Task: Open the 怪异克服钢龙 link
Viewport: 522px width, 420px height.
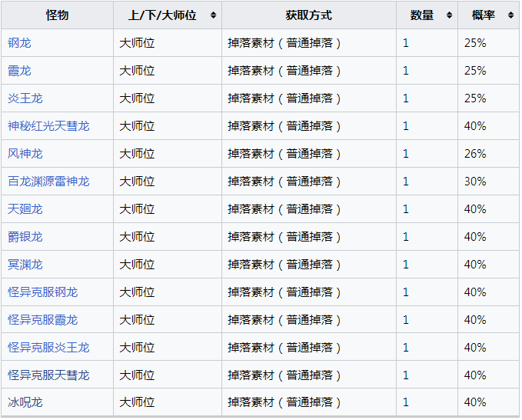Action: point(42,292)
